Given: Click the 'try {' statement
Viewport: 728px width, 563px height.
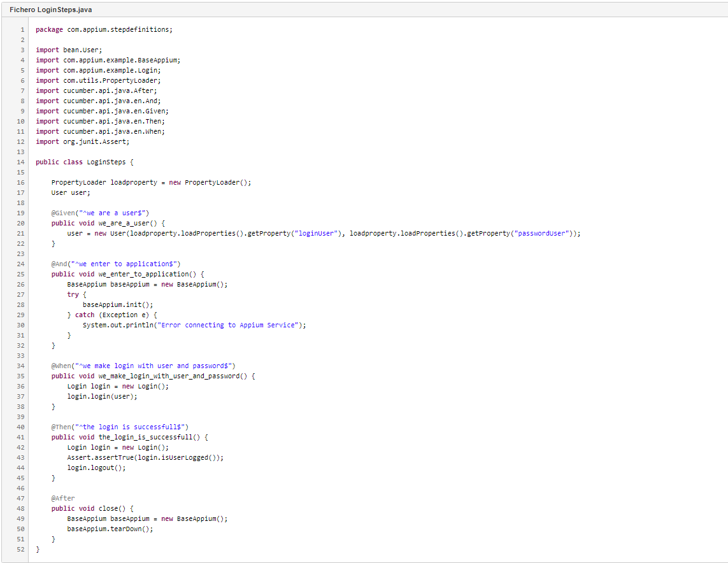Looking at the screenshot, I should (76, 295).
